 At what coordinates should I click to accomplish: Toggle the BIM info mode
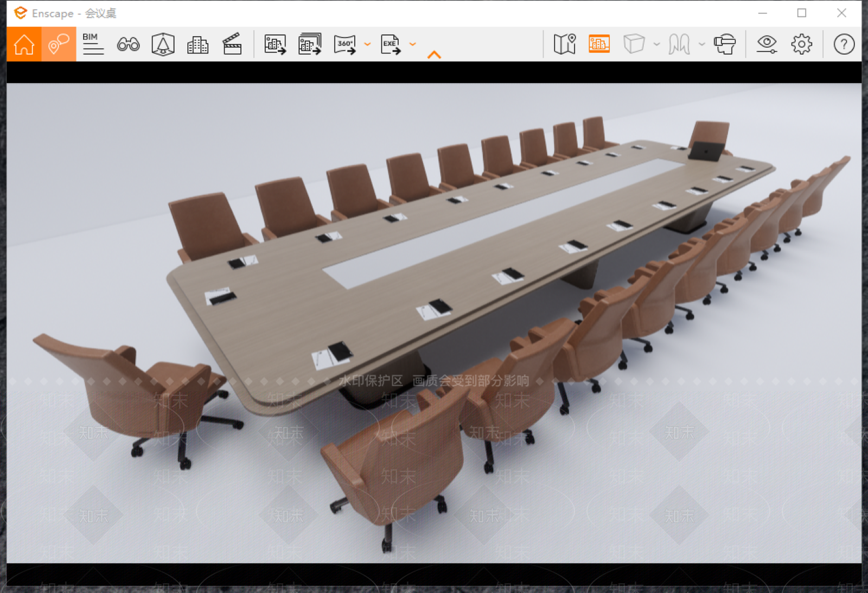point(93,44)
